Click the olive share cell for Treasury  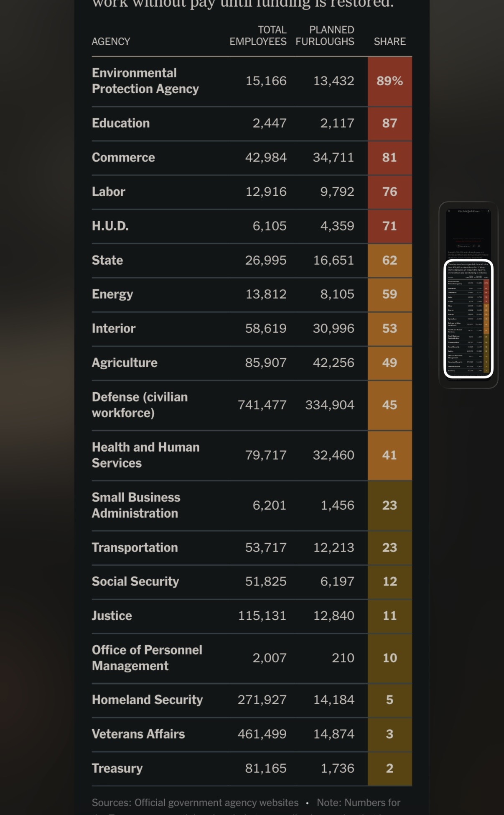(389, 768)
